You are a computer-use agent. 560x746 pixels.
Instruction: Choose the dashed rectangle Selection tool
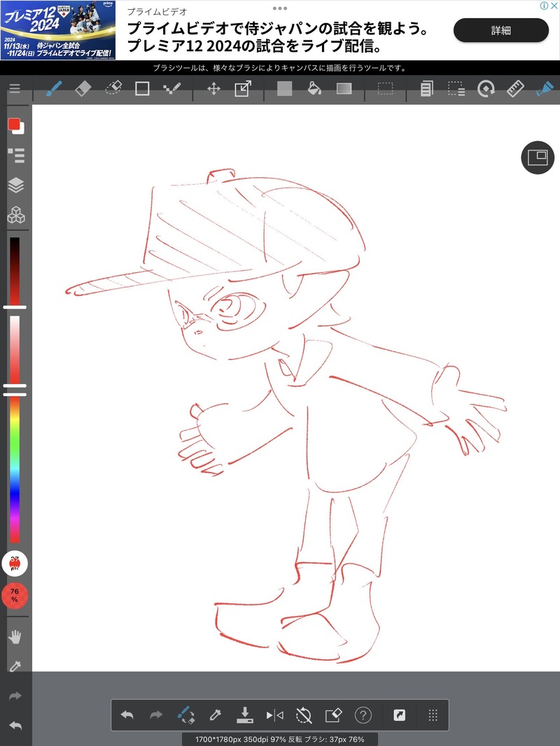[386, 88]
